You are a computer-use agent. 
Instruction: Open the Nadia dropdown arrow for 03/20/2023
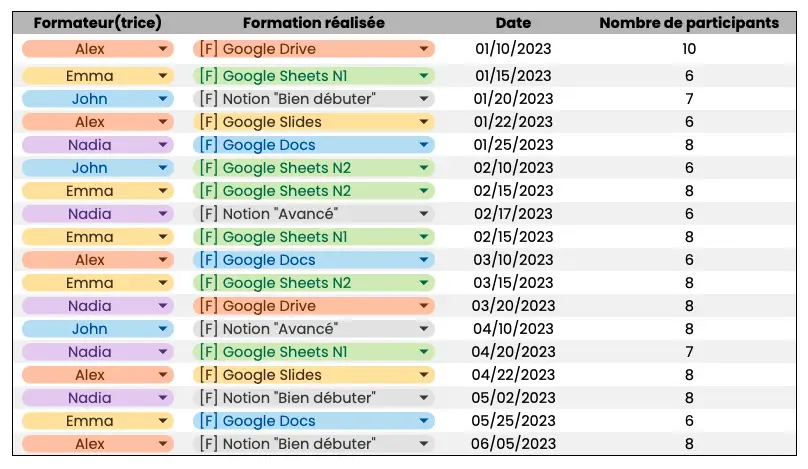coord(162,306)
